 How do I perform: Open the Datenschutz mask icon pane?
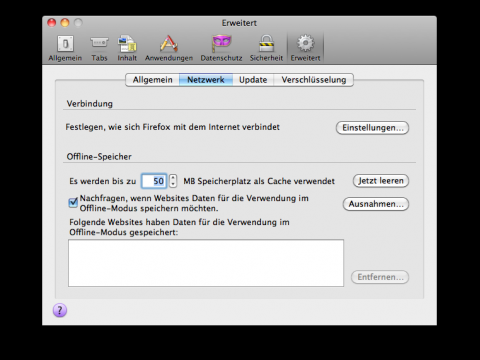click(221, 49)
